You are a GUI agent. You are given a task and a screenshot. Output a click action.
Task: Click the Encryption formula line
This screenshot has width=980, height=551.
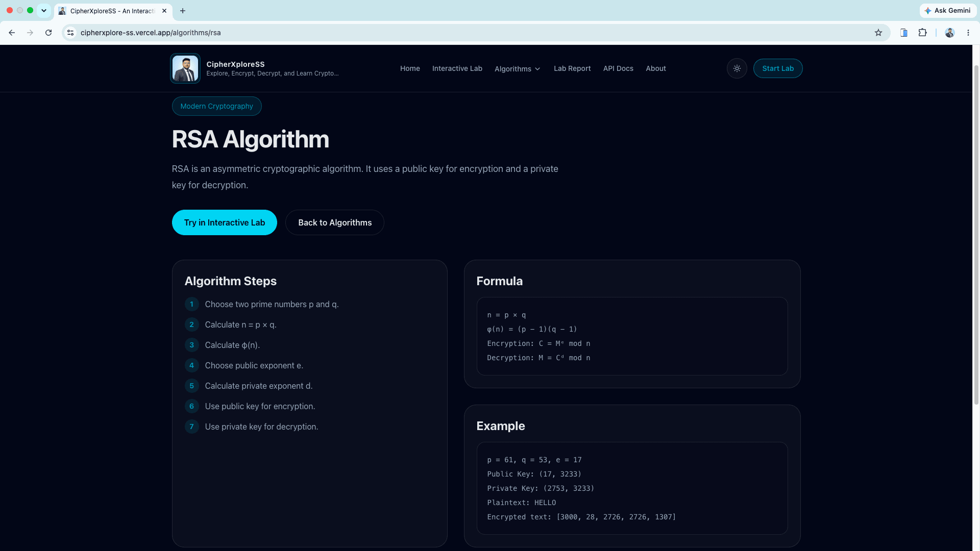(x=539, y=344)
